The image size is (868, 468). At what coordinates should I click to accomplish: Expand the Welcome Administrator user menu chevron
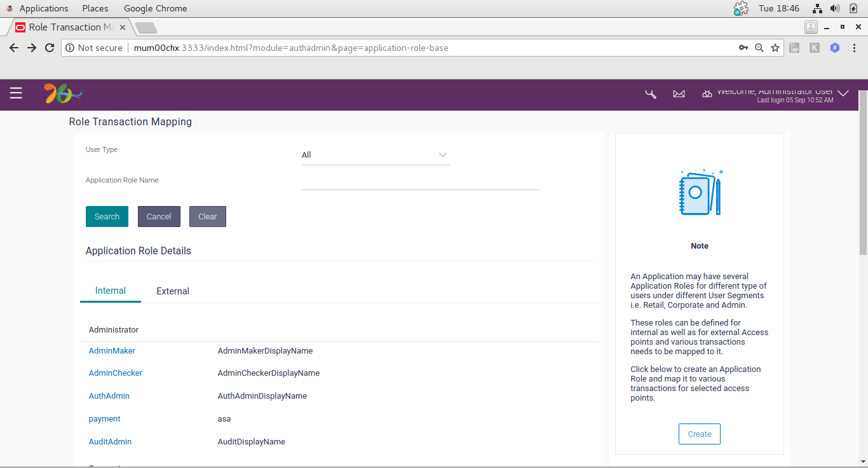tap(843, 93)
